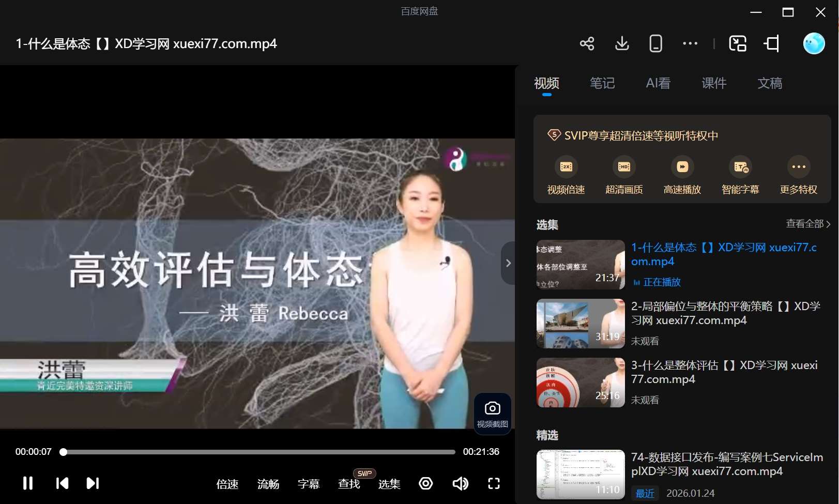Open the more options ellipsis menu
This screenshot has height=504, width=839.
click(690, 43)
